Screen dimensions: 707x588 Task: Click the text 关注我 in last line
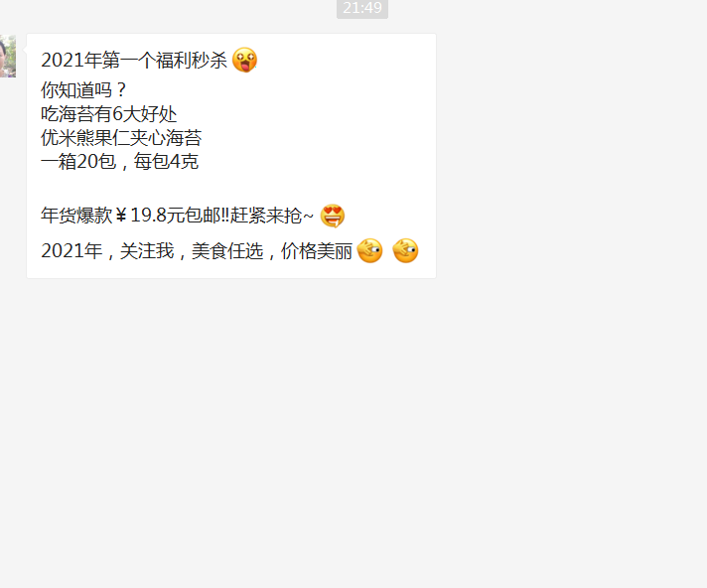[147, 250]
